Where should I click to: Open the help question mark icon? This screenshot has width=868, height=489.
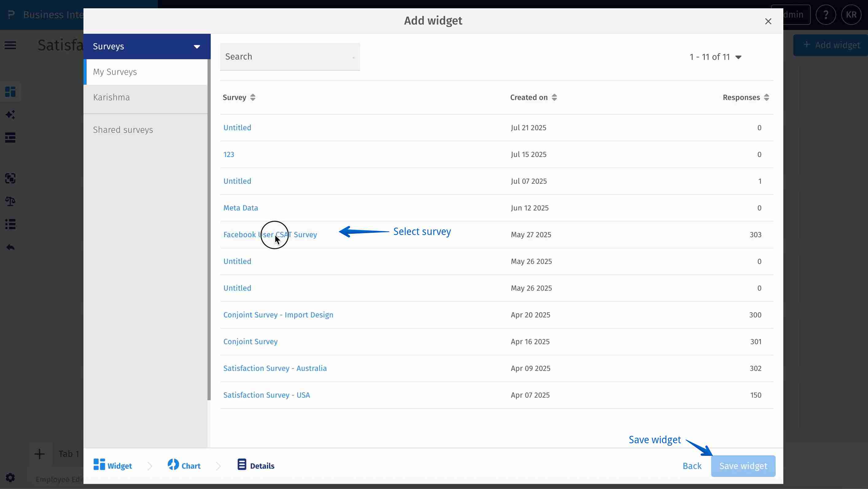click(x=826, y=14)
